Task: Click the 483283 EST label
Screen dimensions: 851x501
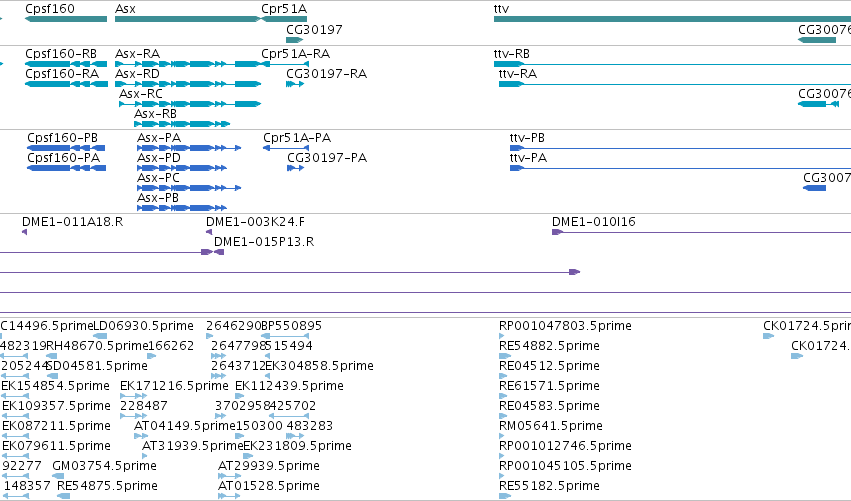Action: 309,427
